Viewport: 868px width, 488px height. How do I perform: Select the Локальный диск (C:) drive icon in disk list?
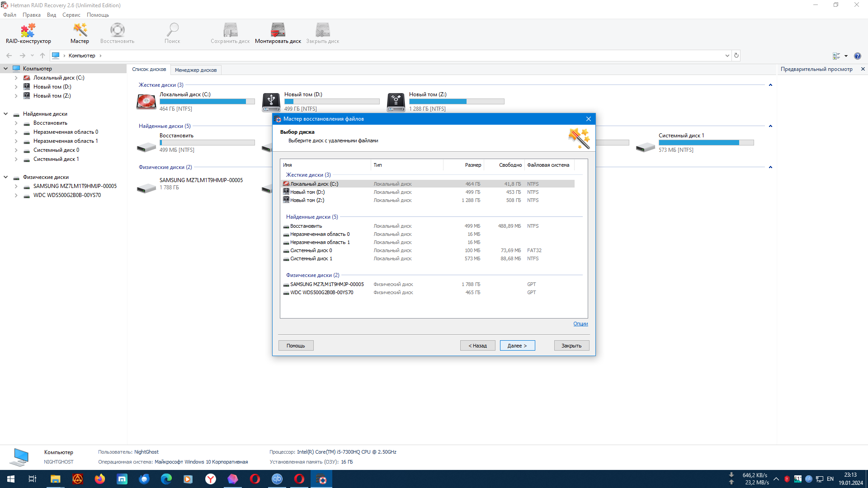click(146, 102)
